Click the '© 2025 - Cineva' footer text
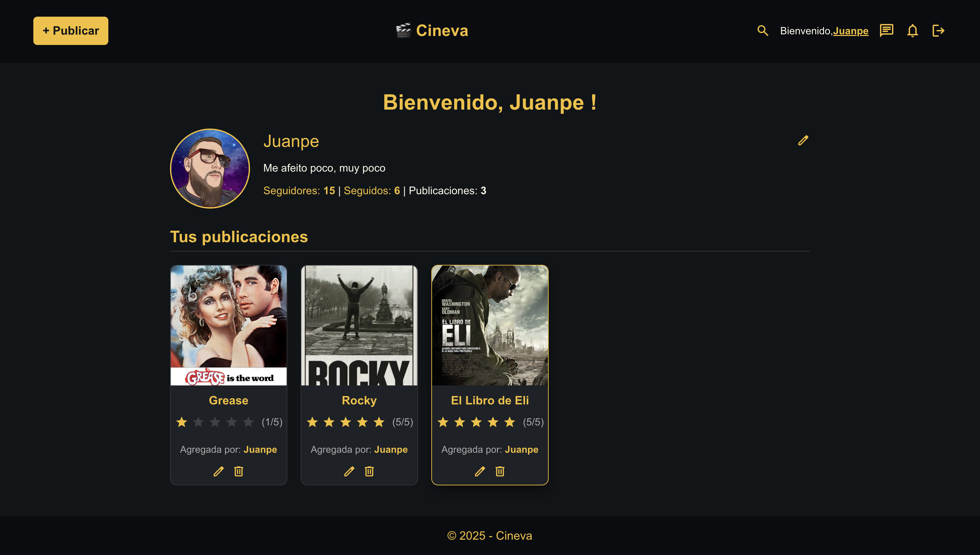980x555 pixels. 490,536
